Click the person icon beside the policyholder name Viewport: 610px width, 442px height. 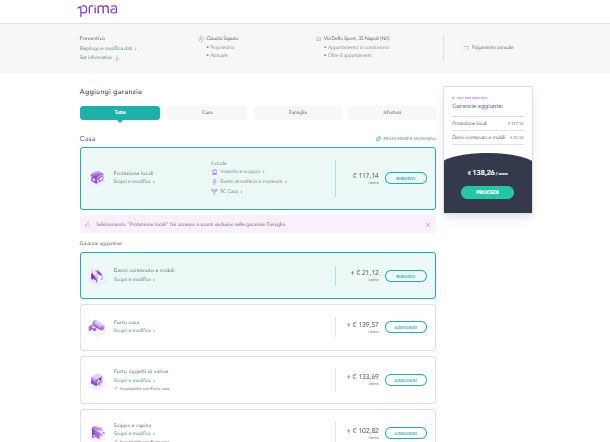click(x=201, y=39)
